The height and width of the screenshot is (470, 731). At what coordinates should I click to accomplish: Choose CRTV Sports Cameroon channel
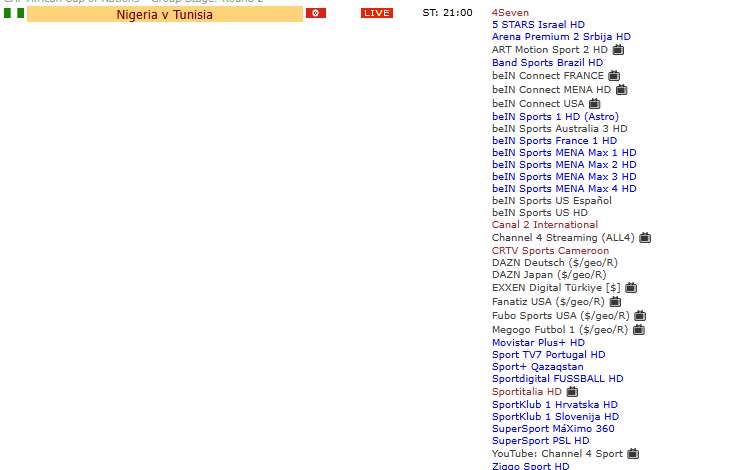click(550, 250)
